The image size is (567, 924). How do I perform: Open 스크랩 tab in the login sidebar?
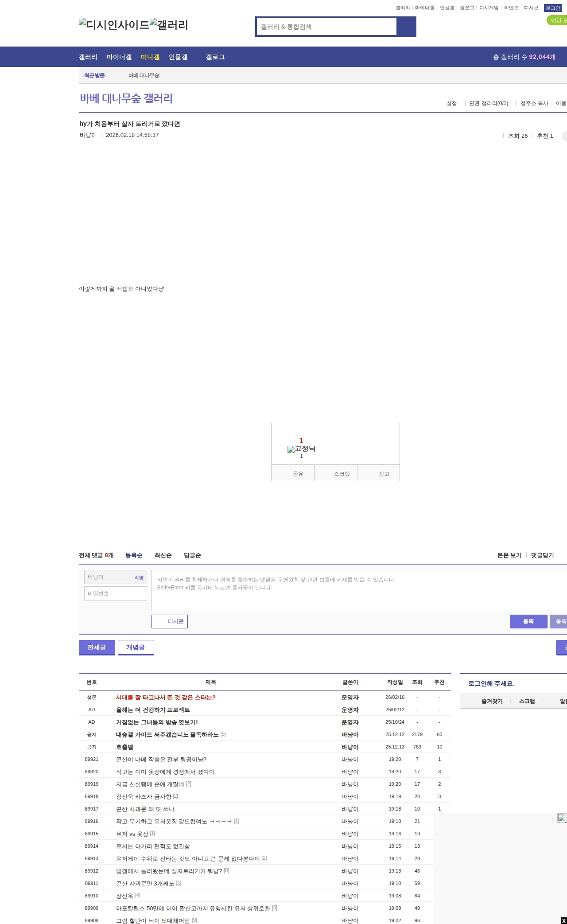pos(527,701)
